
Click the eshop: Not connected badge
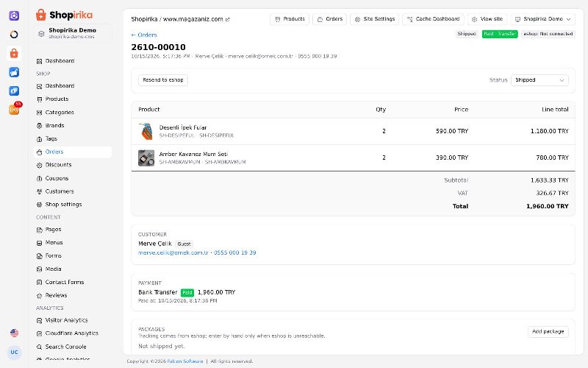548,34
